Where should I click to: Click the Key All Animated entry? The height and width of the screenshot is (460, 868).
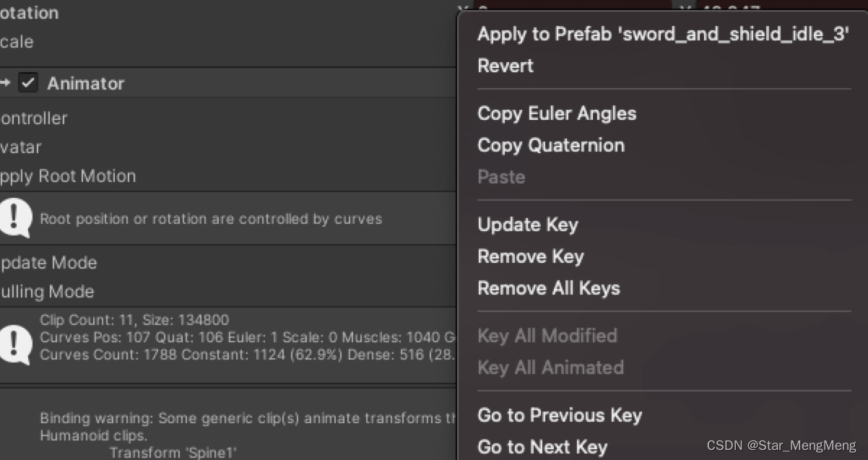point(550,368)
